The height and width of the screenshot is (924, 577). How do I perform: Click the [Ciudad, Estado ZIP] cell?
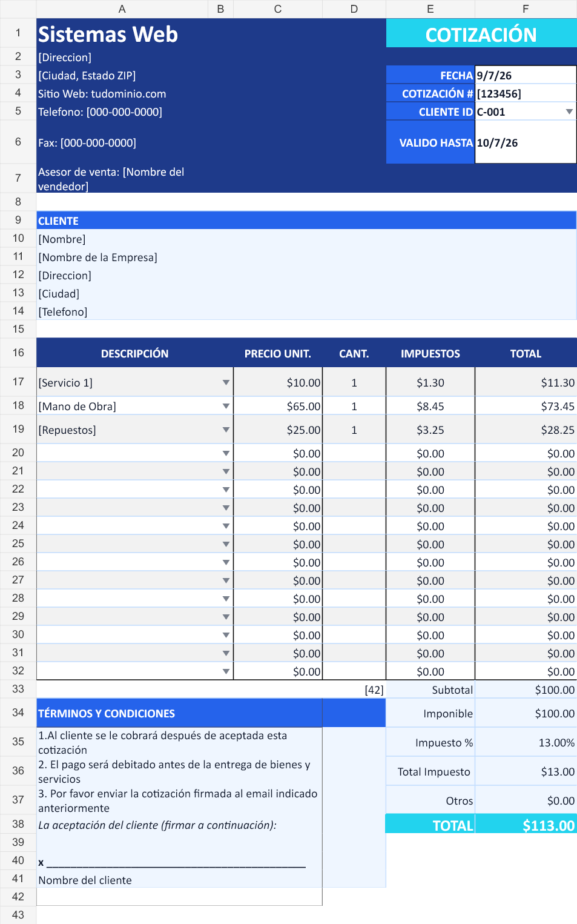click(x=122, y=75)
